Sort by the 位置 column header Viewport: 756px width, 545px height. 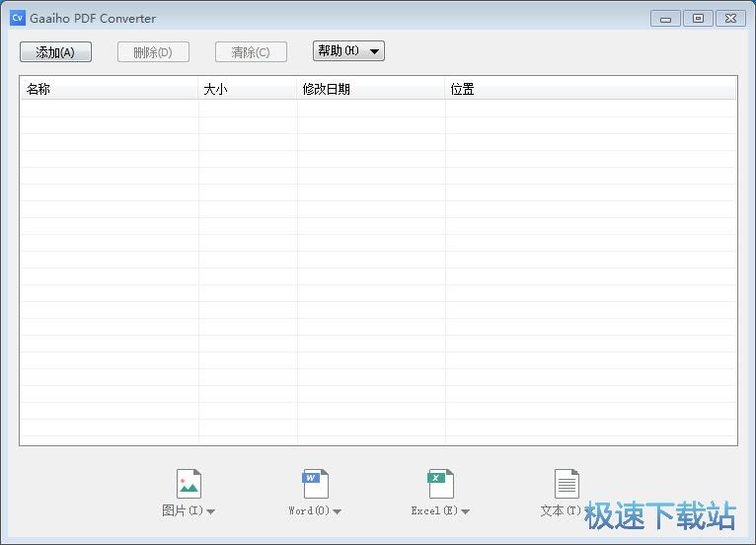point(591,89)
